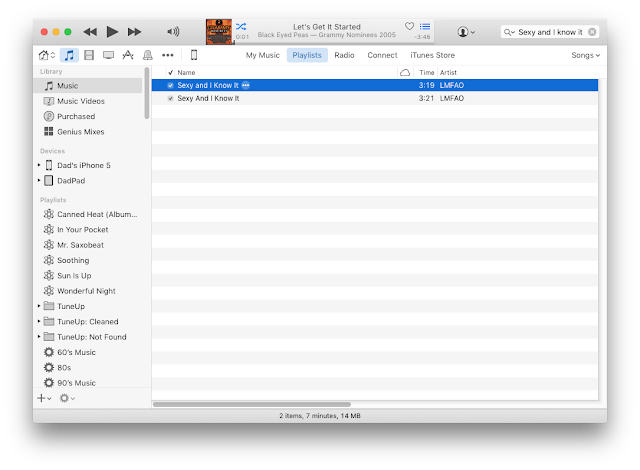
Task: Go to the iTunes Store tab
Action: pyautogui.click(x=432, y=55)
